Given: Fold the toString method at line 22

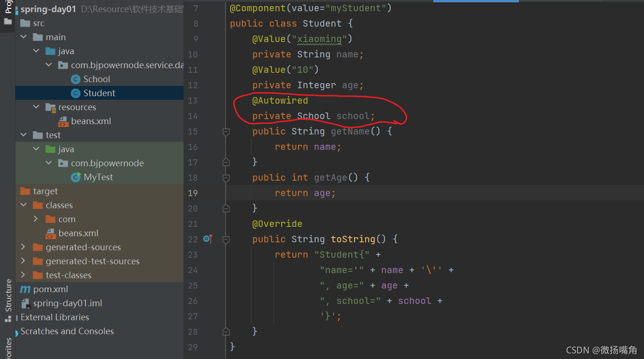Looking at the screenshot, I should point(226,239).
